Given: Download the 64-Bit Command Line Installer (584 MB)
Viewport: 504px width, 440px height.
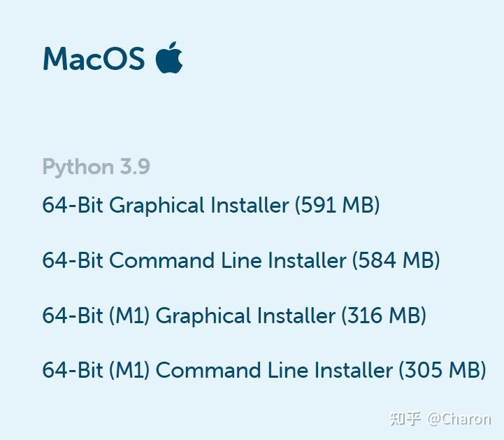Looking at the screenshot, I should pyautogui.click(x=241, y=260).
